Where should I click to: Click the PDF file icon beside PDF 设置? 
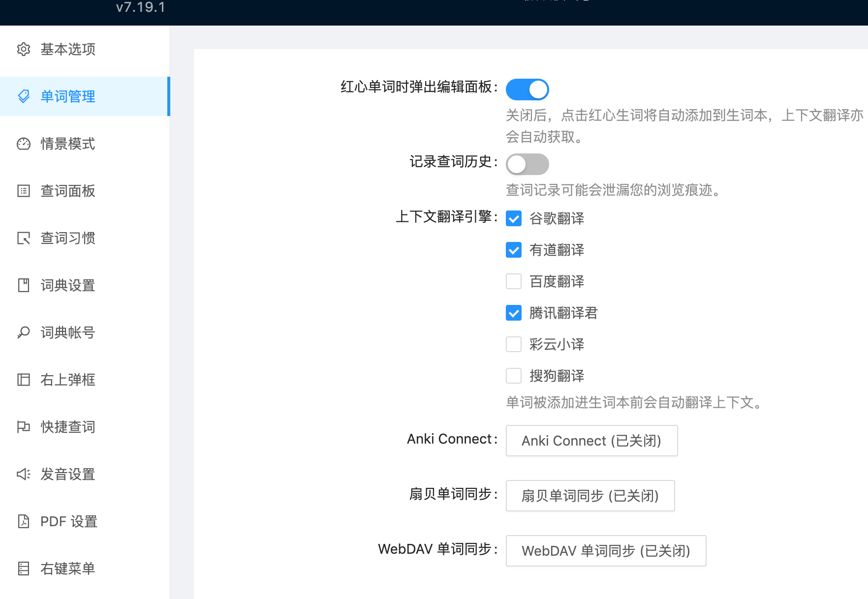(24, 521)
